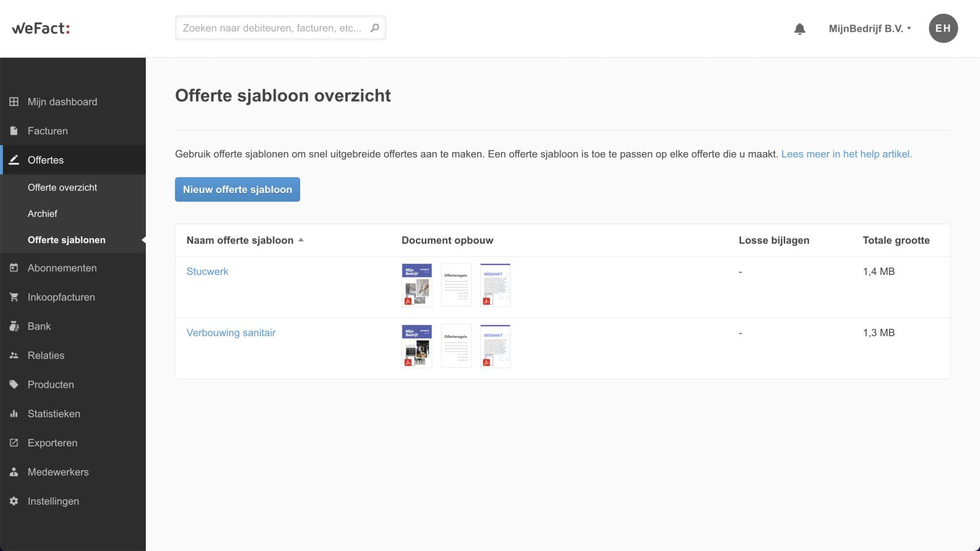Click the search magnifier icon
980x551 pixels.
(x=374, y=28)
